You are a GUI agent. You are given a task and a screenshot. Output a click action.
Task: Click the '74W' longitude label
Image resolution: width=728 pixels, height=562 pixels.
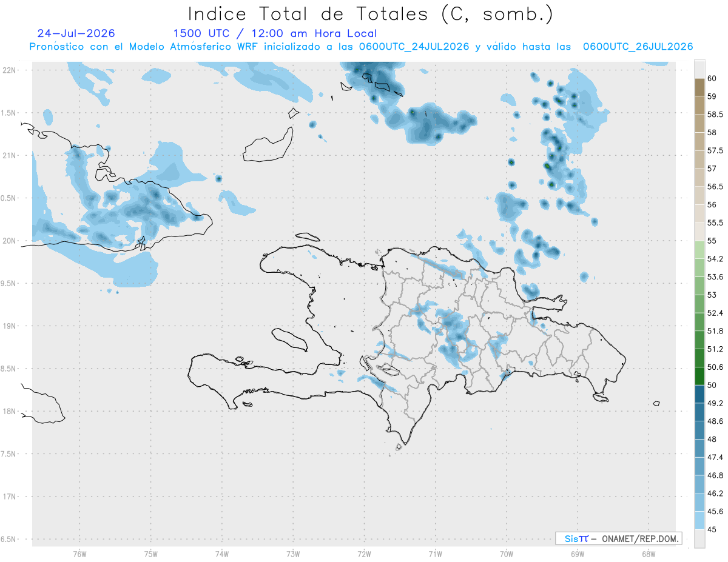221,554
